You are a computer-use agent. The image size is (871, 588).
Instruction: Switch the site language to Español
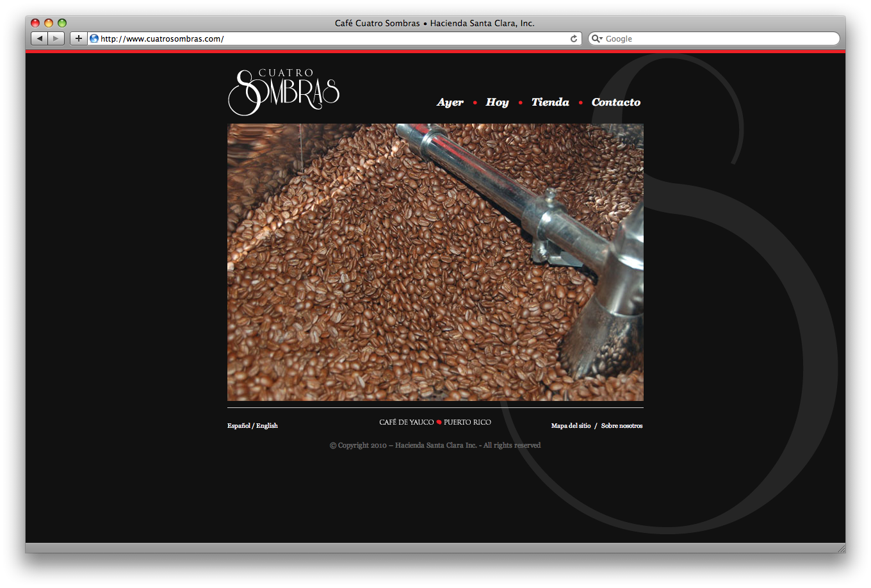238,426
